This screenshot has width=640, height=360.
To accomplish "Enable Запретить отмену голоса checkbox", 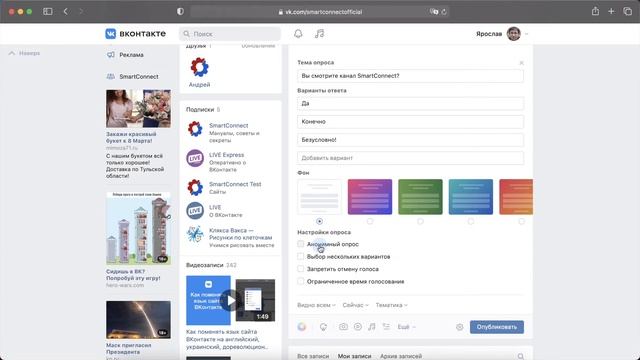I will pos(301,269).
